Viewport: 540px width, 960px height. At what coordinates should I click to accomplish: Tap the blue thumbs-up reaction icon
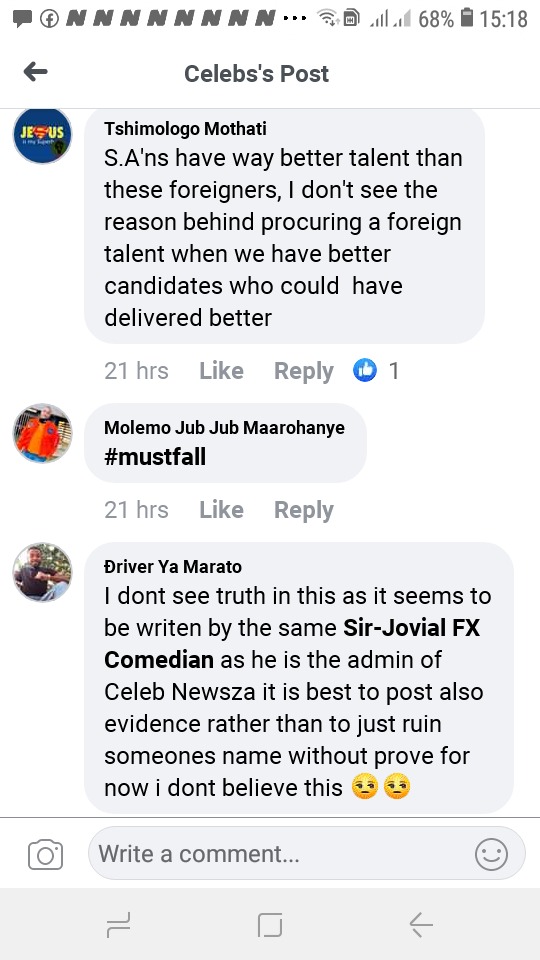pyautogui.click(x=365, y=370)
